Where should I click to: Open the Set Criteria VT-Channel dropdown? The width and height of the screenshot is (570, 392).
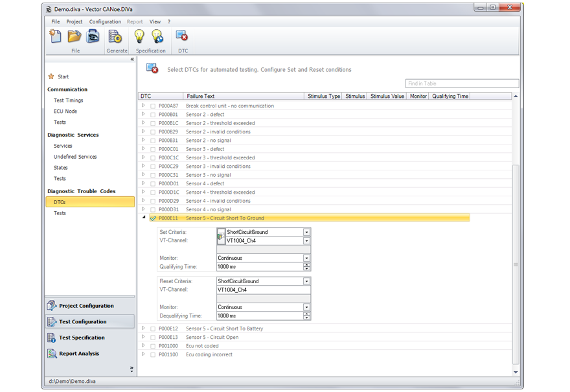pos(307,241)
